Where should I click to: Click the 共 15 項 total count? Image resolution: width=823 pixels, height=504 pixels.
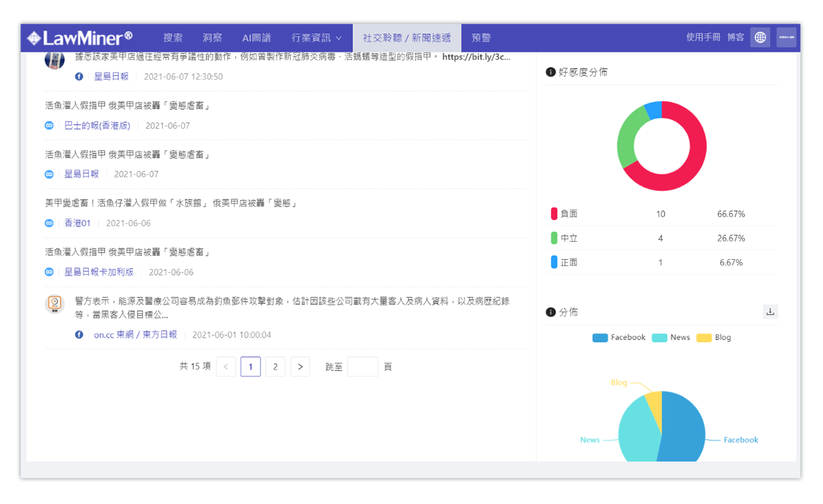coord(195,366)
